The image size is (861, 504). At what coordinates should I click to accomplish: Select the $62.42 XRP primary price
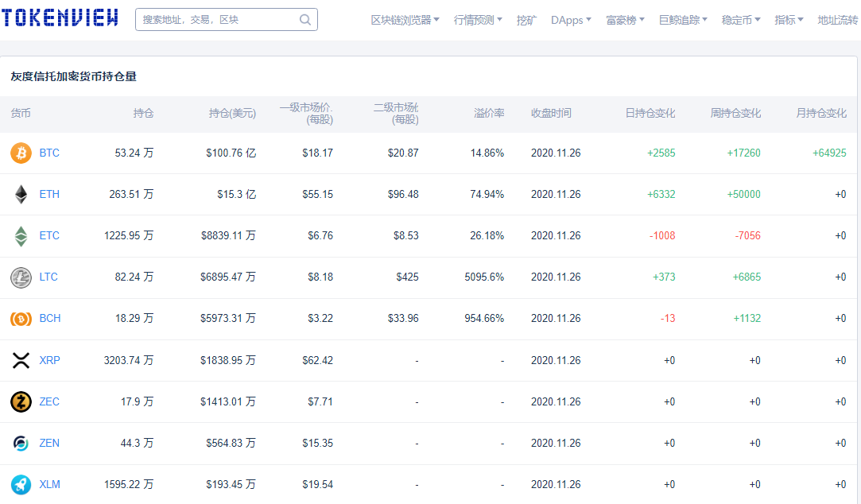[317, 360]
